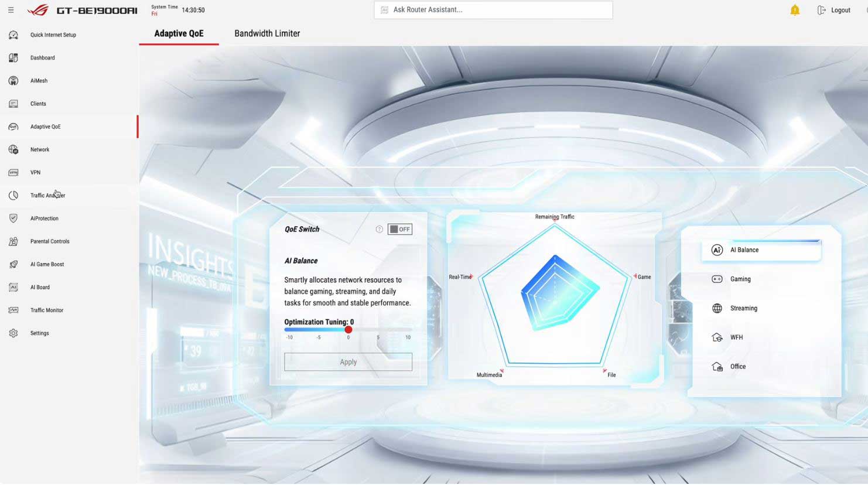The height and width of the screenshot is (485, 868).
Task: Click the Real-Time radar chart label
Action: (460, 277)
